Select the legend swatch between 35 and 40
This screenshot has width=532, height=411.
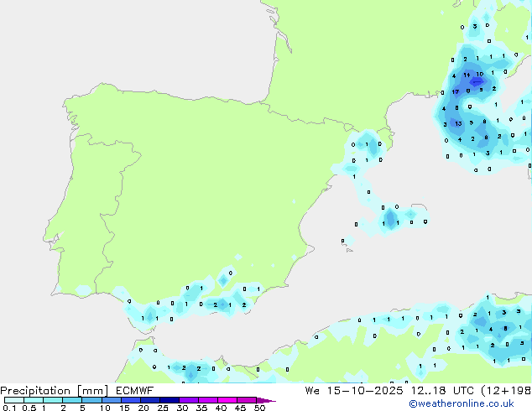207,400
